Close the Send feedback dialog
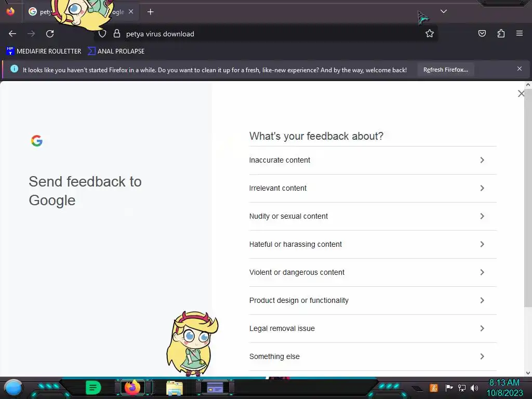This screenshot has width=532, height=399. tap(521, 94)
